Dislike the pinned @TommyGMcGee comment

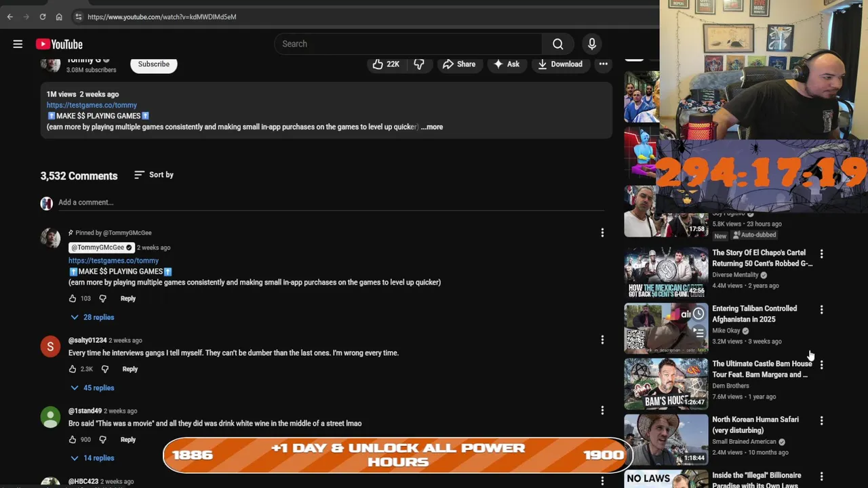(102, 298)
